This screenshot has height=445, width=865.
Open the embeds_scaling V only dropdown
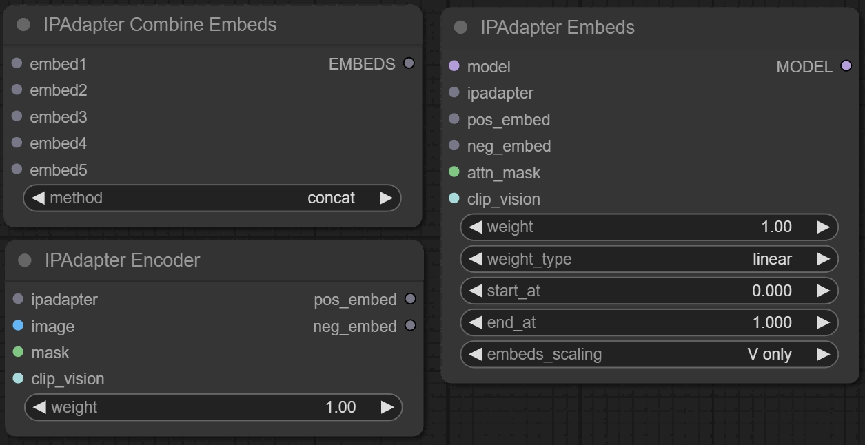[649, 355]
